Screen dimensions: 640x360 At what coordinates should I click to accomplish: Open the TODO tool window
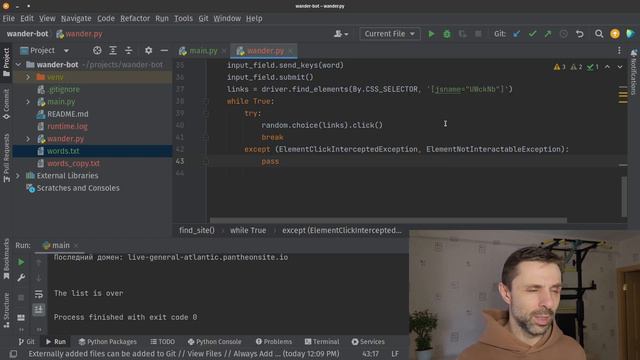tap(162, 342)
